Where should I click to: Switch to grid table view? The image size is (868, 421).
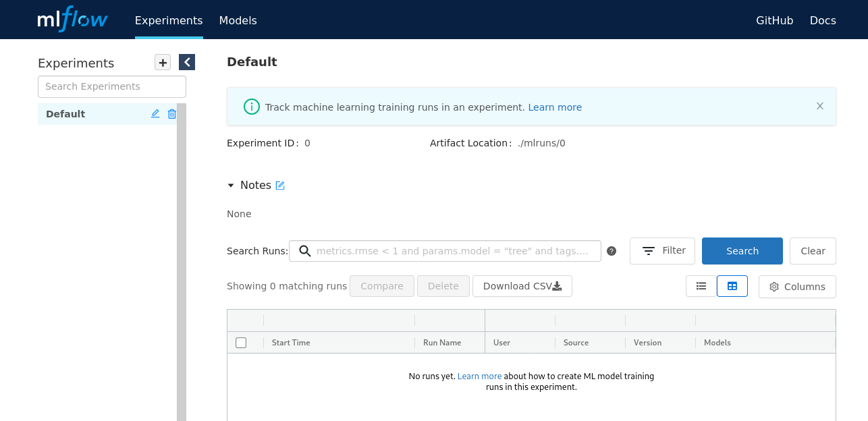point(732,286)
